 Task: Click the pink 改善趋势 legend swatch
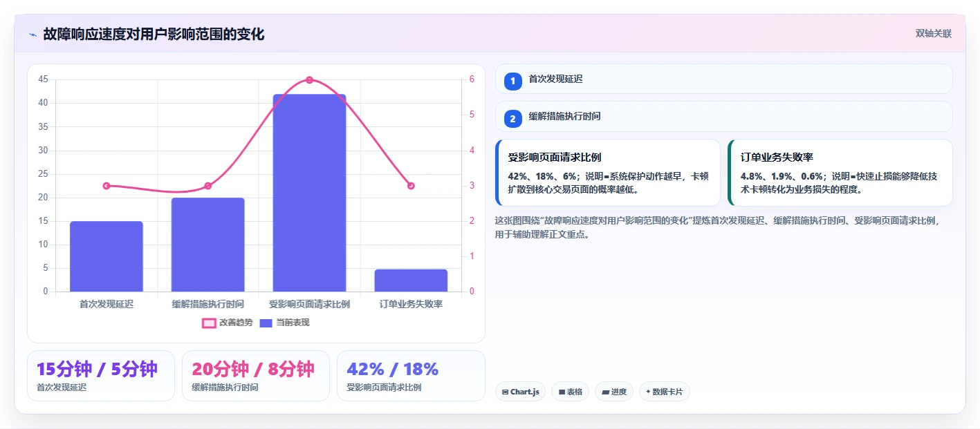click(209, 323)
